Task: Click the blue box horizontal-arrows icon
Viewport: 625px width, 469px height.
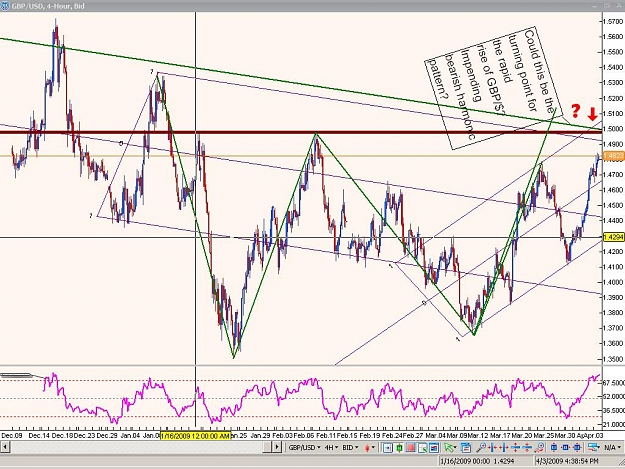Action: [x=565, y=448]
